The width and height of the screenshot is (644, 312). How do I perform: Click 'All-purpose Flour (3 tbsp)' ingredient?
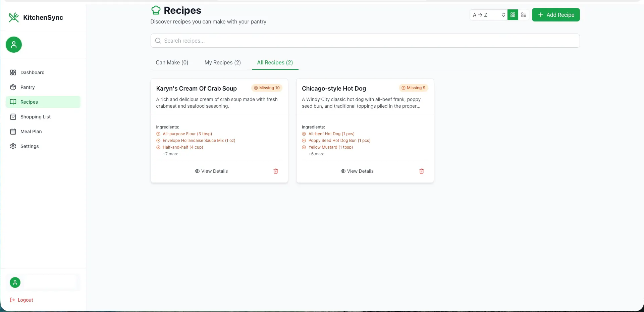pos(187,134)
